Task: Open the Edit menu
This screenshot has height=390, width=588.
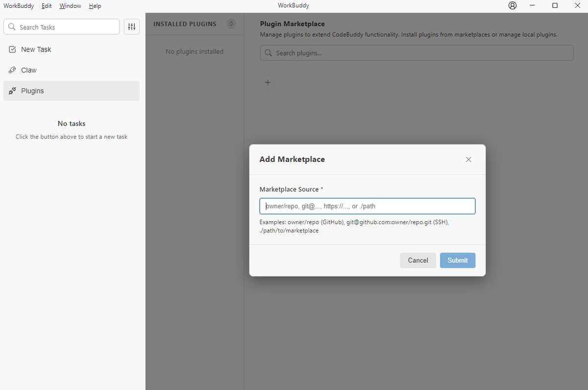Action: pyautogui.click(x=47, y=6)
